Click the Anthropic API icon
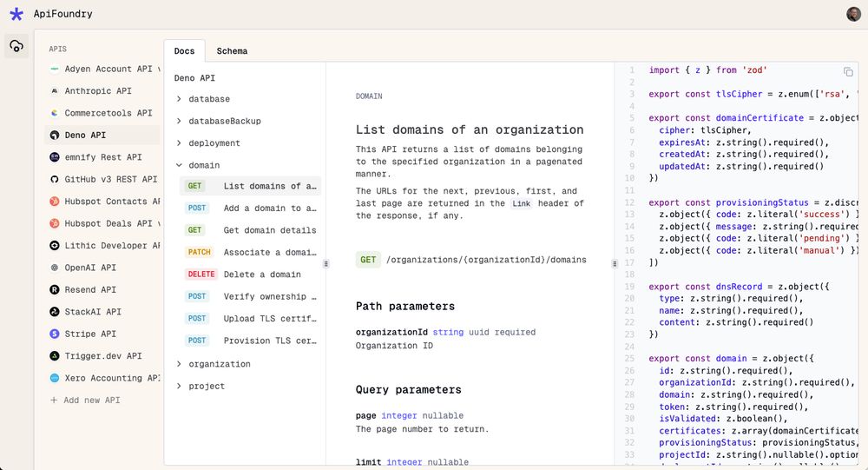This screenshot has width=868, height=470. 54,91
